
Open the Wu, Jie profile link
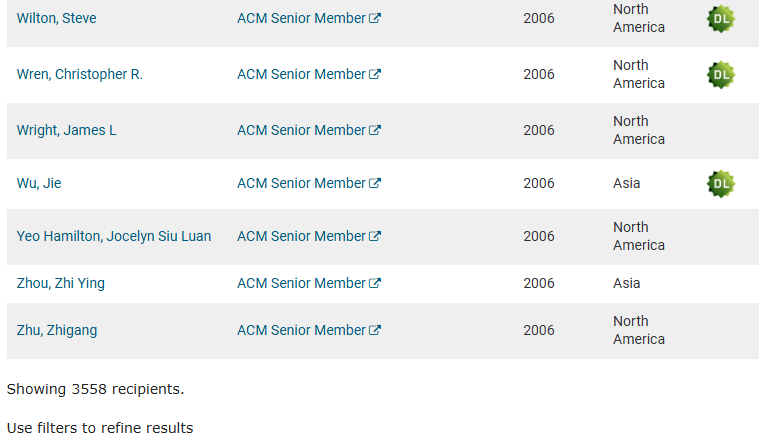39,183
